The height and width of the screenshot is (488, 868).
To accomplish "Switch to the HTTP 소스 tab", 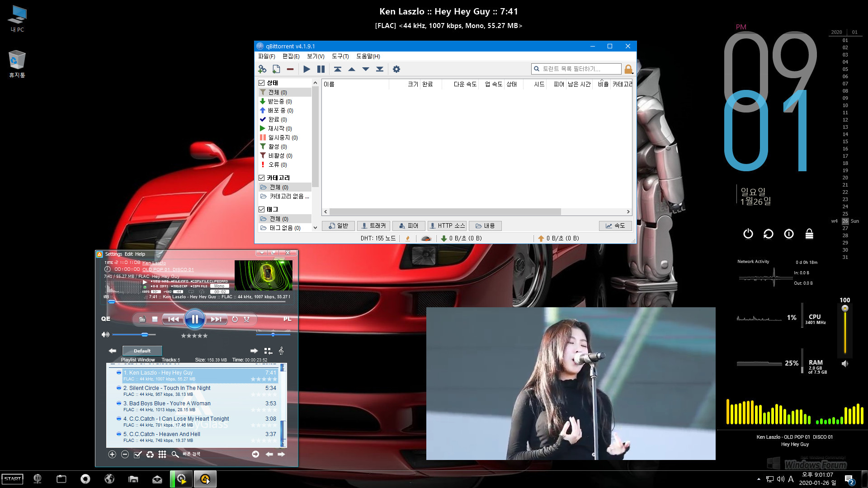I will [447, 225].
